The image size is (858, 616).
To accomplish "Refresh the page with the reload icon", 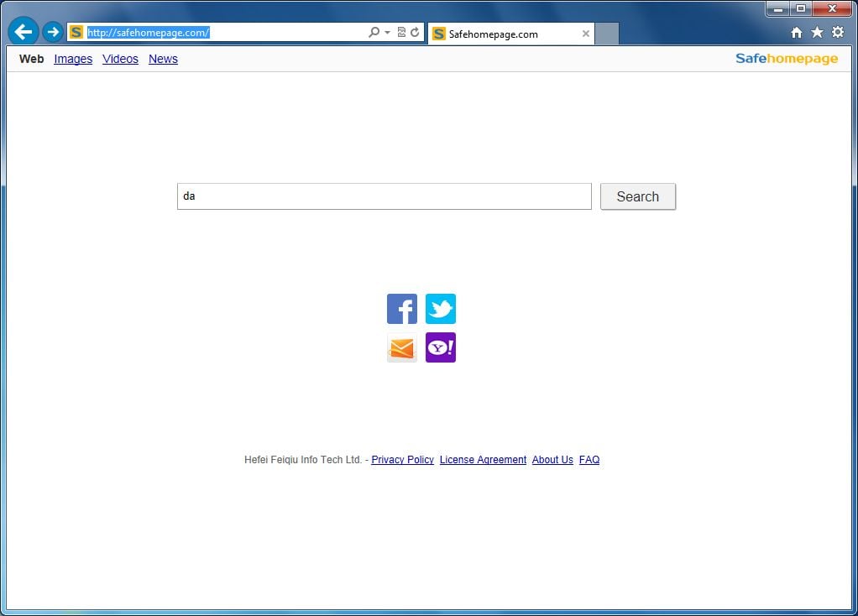I will point(415,32).
